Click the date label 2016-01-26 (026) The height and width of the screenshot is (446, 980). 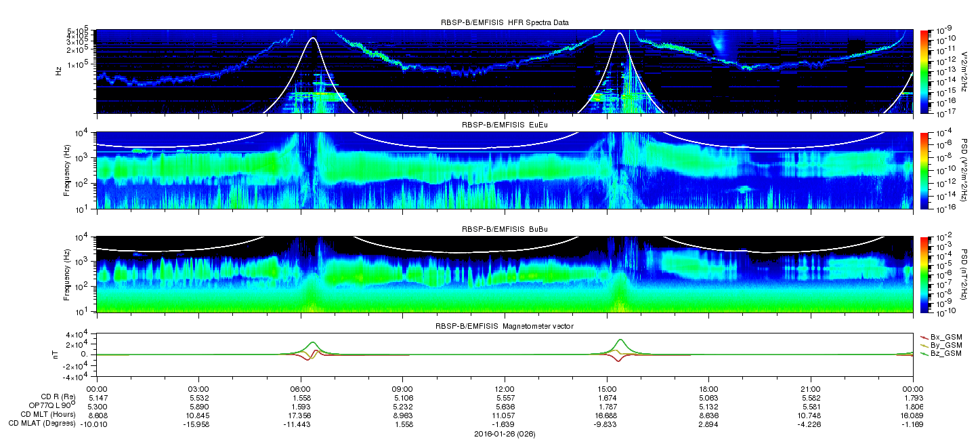point(505,433)
